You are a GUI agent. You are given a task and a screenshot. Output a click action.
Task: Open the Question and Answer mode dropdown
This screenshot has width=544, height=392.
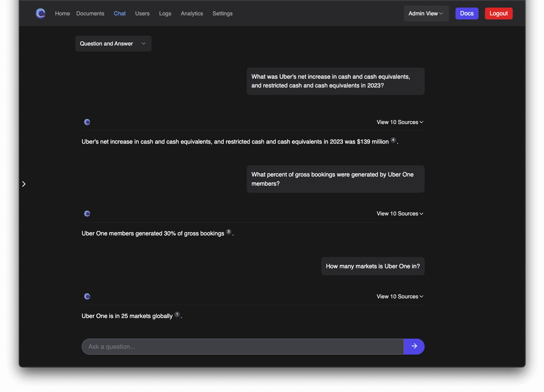click(113, 44)
